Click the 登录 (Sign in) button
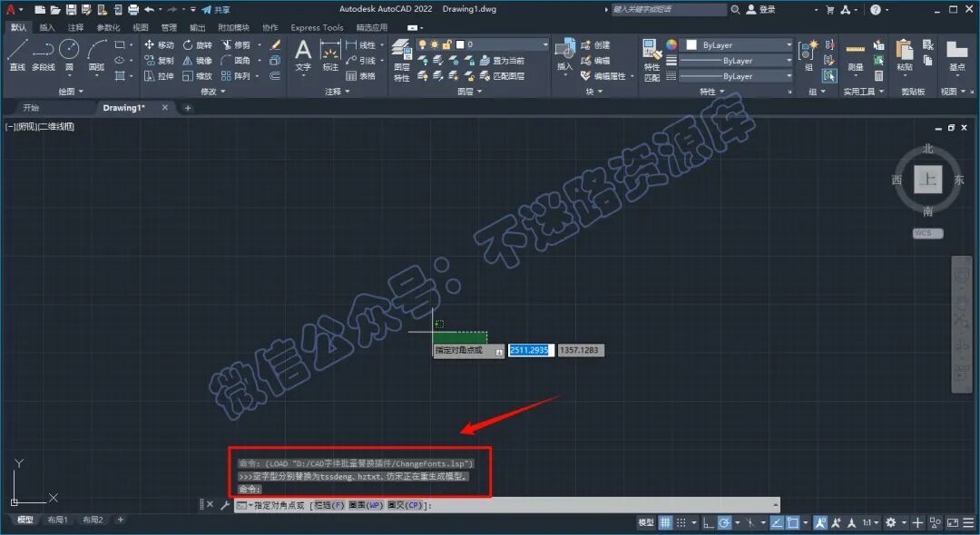 [761, 9]
